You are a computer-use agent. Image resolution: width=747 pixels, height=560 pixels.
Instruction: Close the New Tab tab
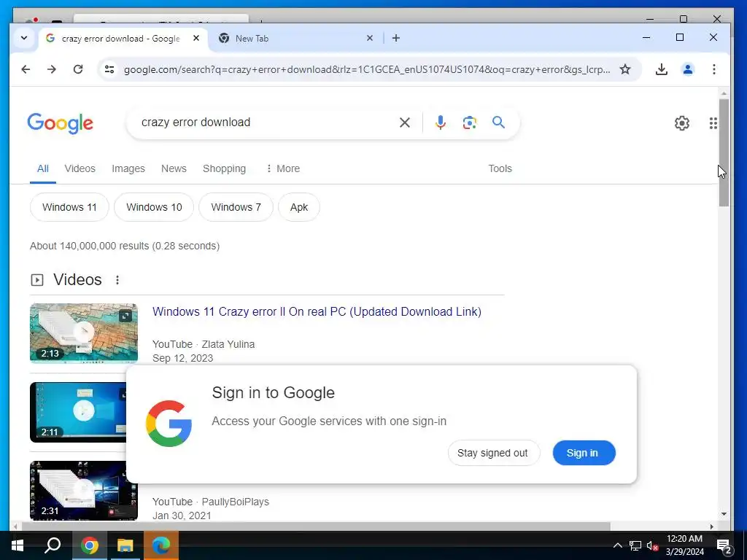pyautogui.click(x=370, y=38)
